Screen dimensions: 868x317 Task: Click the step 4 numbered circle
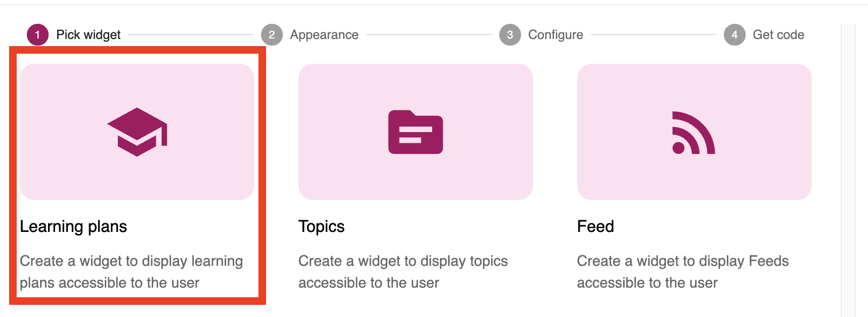click(x=734, y=35)
